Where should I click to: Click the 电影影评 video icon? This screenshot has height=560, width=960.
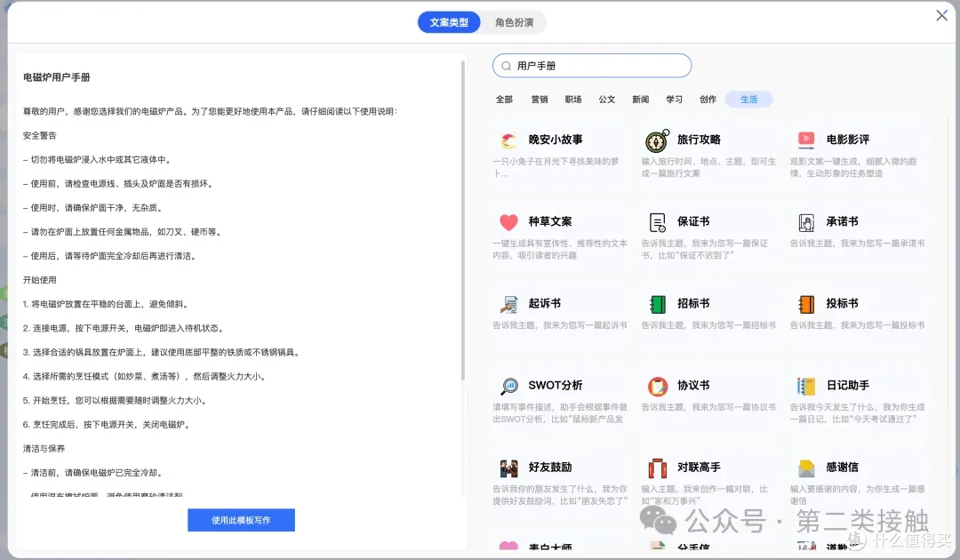pos(806,140)
